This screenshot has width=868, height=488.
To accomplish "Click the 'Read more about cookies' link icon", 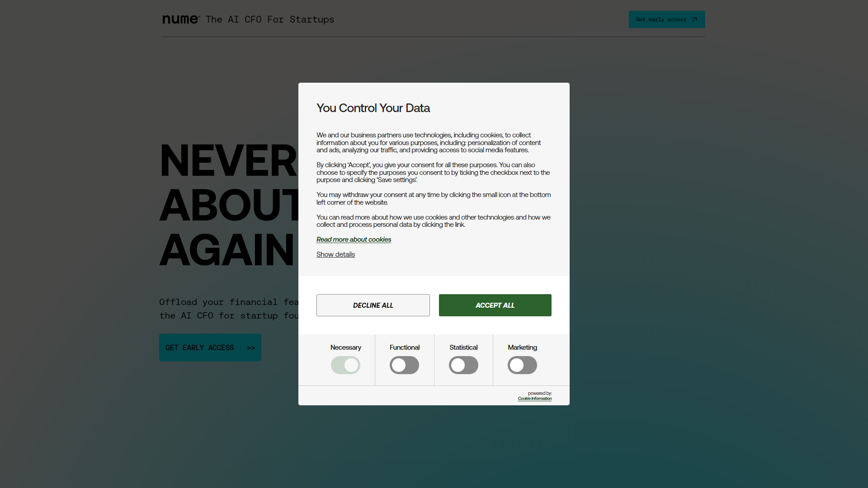I will [x=354, y=239].
